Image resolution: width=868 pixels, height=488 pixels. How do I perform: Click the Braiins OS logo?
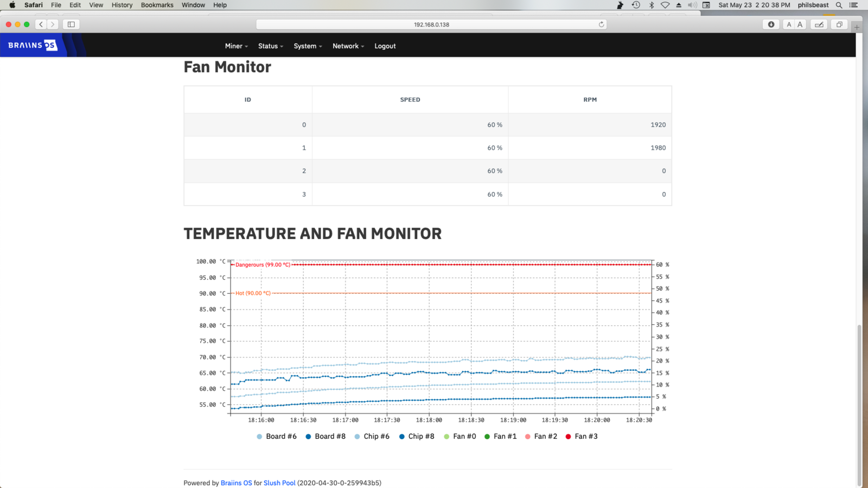(33, 46)
